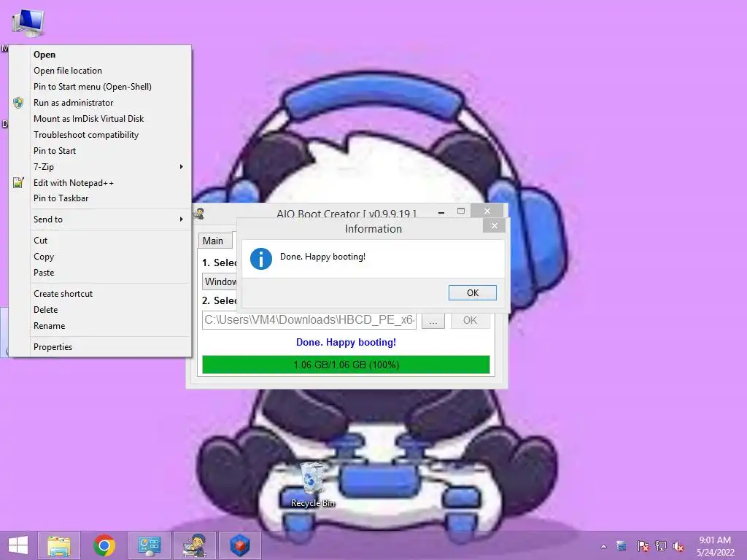Choose Create shortcut
The width and height of the screenshot is (747, 560).
(101, 294)
